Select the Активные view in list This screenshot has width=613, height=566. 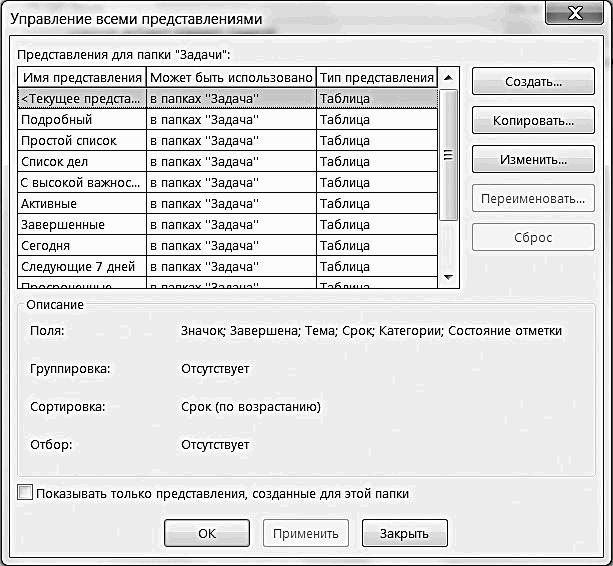click(x=228, y=204)
